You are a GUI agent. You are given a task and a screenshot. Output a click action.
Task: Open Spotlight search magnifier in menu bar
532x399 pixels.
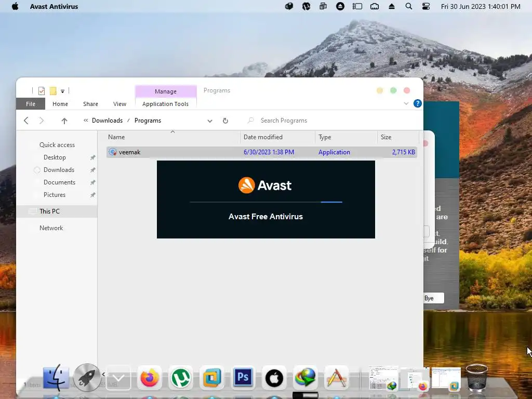[x=409, y=6]
